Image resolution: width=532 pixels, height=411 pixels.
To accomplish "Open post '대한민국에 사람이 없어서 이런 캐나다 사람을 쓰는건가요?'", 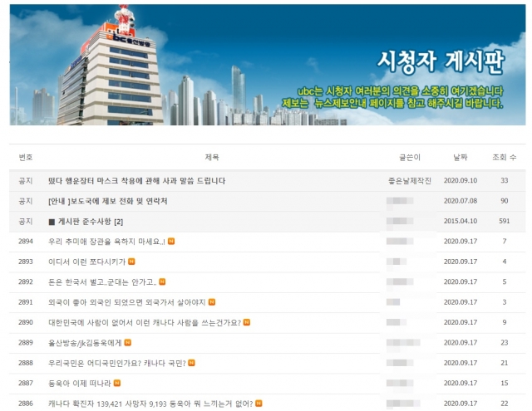I will click(x=145, y=322).
